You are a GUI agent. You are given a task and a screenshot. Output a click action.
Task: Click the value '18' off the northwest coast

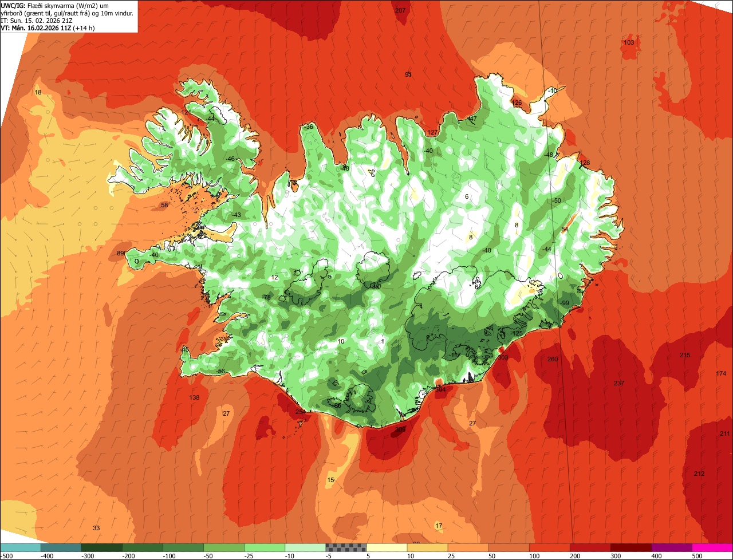coord(38,93)
